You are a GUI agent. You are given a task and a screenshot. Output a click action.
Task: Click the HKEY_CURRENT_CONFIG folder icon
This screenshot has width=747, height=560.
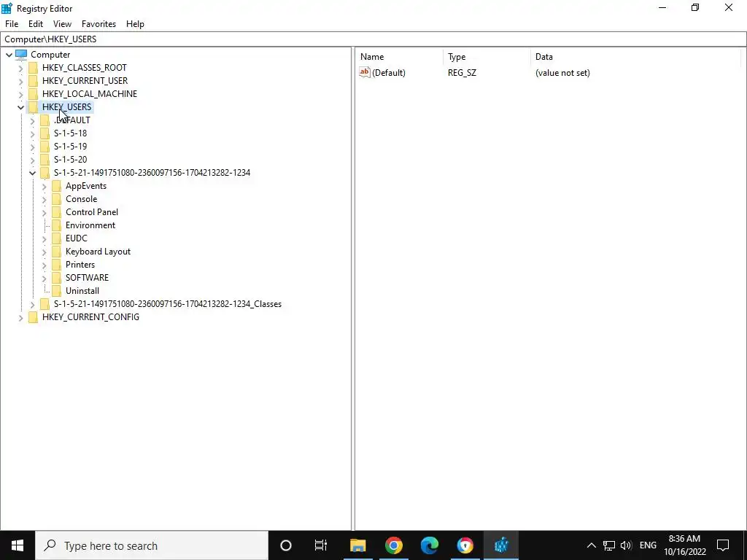33,316
